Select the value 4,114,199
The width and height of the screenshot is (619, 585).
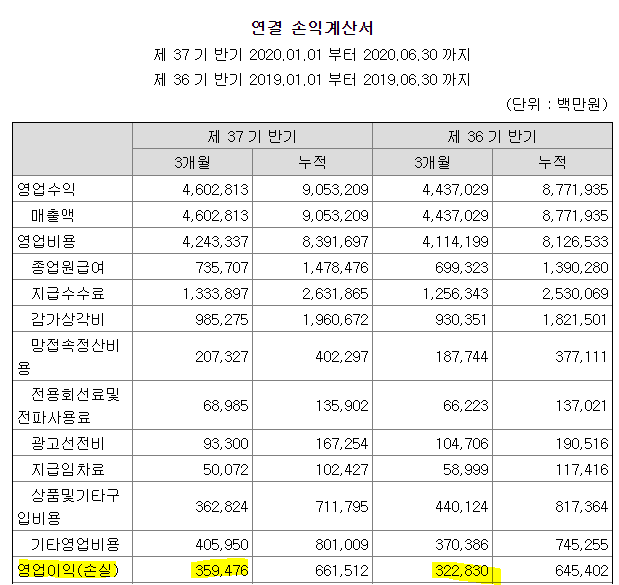(x=456, y=242)
